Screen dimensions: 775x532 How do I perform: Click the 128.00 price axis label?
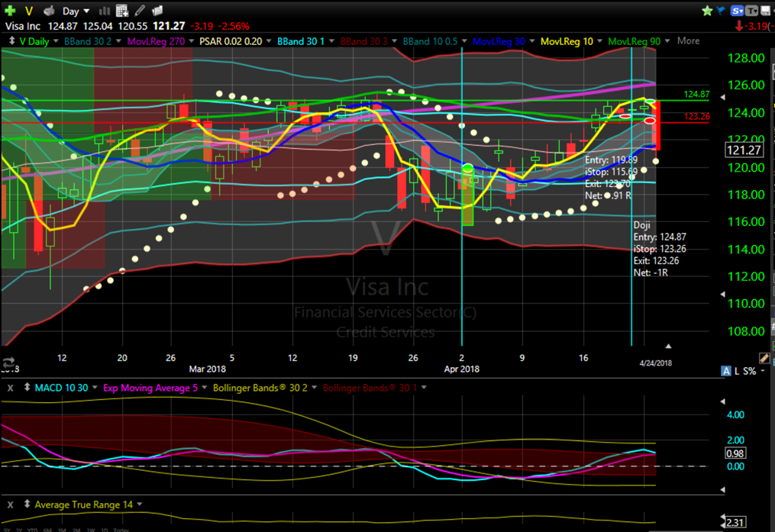[x=746, y=58]
